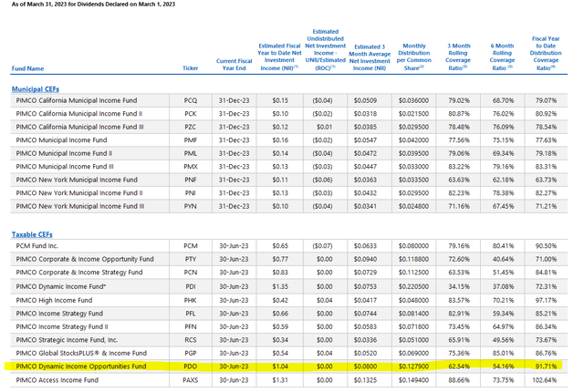
Task: Select PIMCO Dynamic Income Fund name
Action: click(x=61, y=286)
